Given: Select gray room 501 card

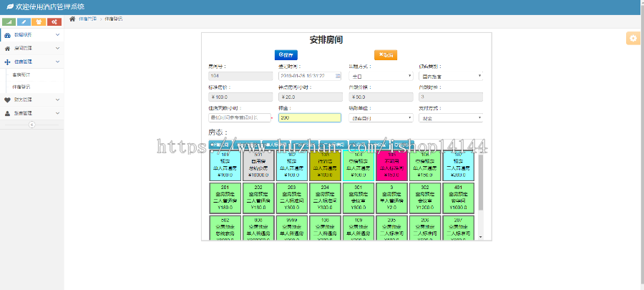Looking at the screenshot, I should (x=258, y=165).
